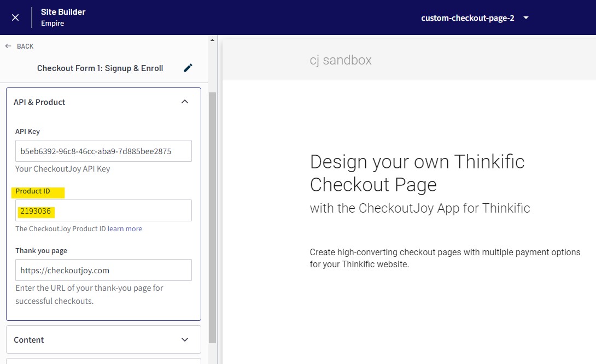Click the 'Create high-converting checkout pages' paragraph
Image resolution: width=596 pixels, height=364 pixels.
tap(445, 258)
